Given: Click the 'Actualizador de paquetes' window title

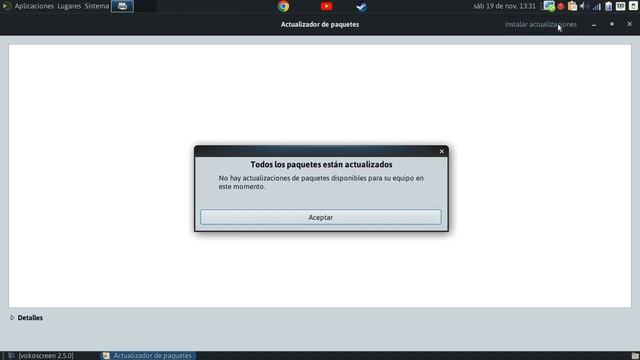Looking at the screenshot, I should [320, 24].
